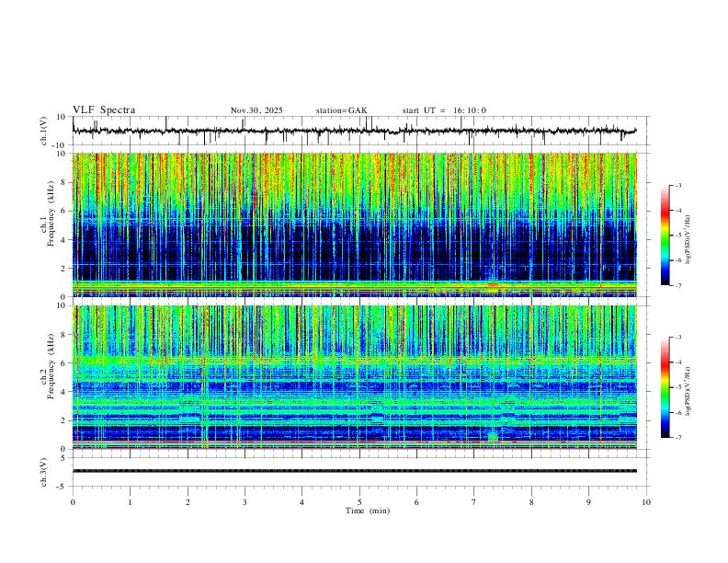Viewport: 728px width, 563px height.
Task: Click the ch.1 spectrogram color bar
Action: (x=665, y=236)
